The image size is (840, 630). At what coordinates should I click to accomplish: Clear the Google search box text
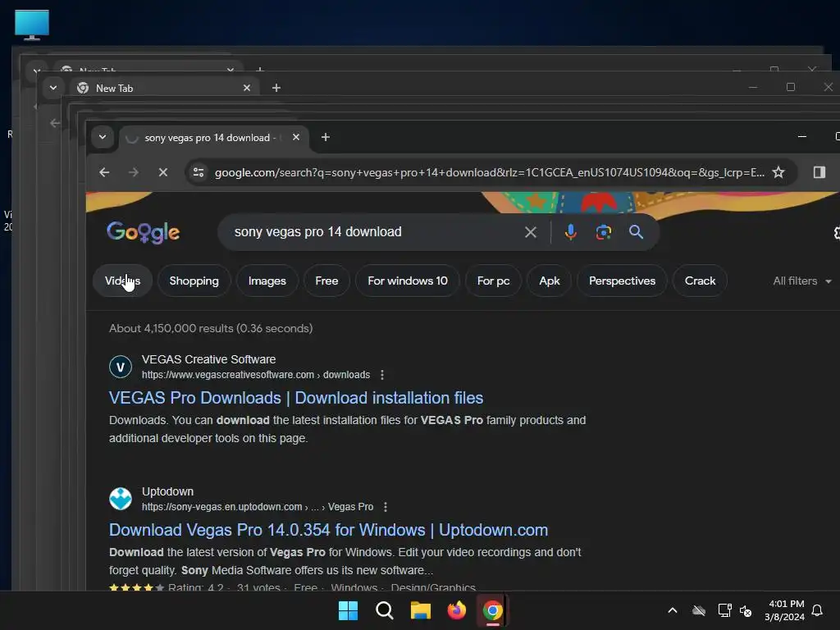coord(531,232)
